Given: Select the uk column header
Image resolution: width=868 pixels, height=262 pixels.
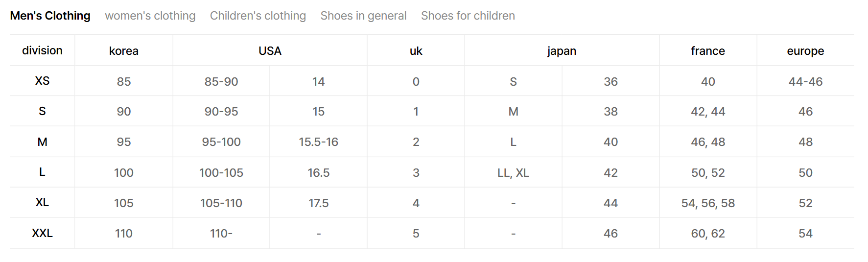Looking at the screenshot, I should click(x=416, y=51).
